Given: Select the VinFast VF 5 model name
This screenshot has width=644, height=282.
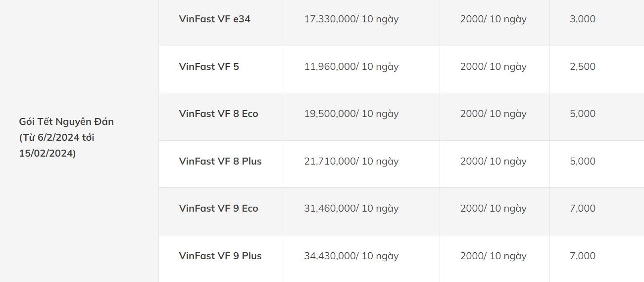Looking at the screenshot, I should [209, 66].
